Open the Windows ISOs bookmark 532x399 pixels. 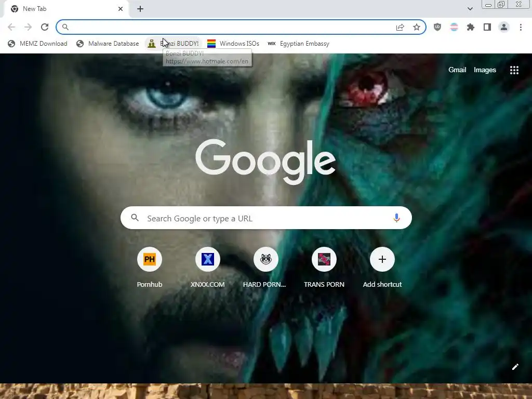coord(233,44)
